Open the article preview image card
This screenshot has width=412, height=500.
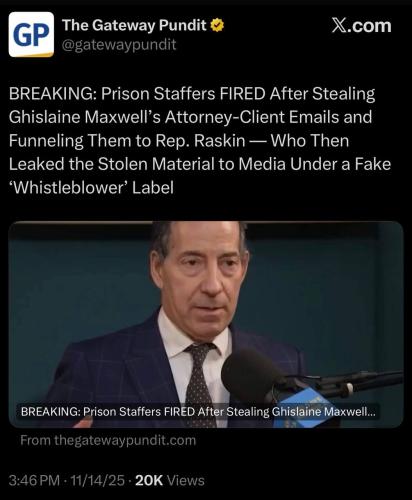(206, 324)
